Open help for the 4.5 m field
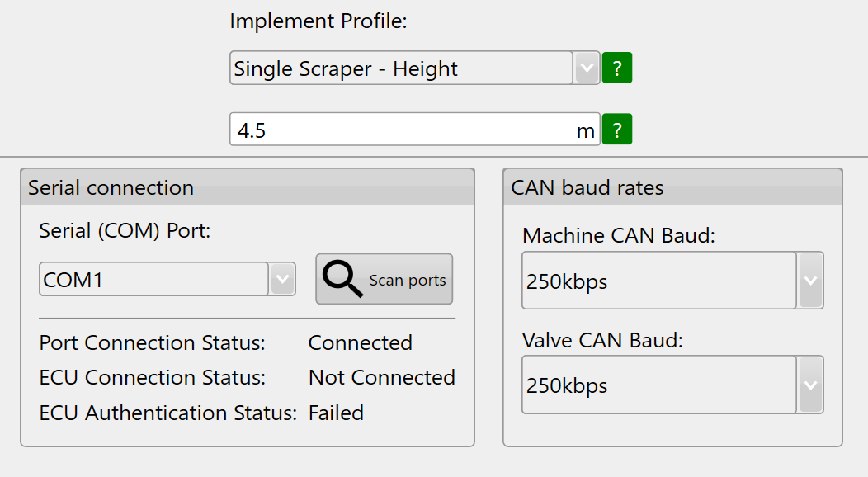 tap(616, 130)
